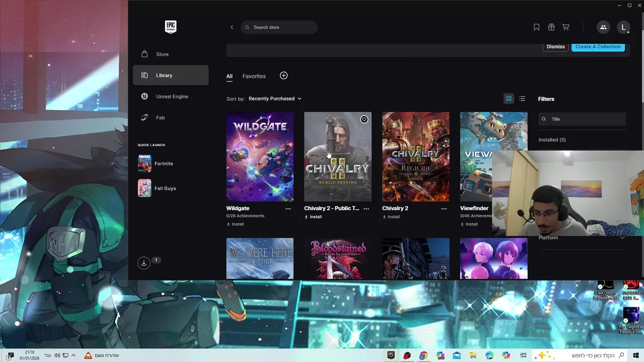Click the taskbar search box
Viewport: 644px width, 362px height.
[580, 355]
